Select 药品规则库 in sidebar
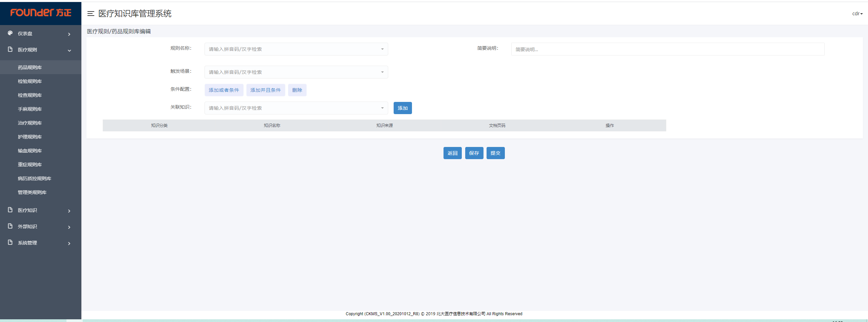The height and width of the screenshot is (322, 868). [x=41, y=67]
